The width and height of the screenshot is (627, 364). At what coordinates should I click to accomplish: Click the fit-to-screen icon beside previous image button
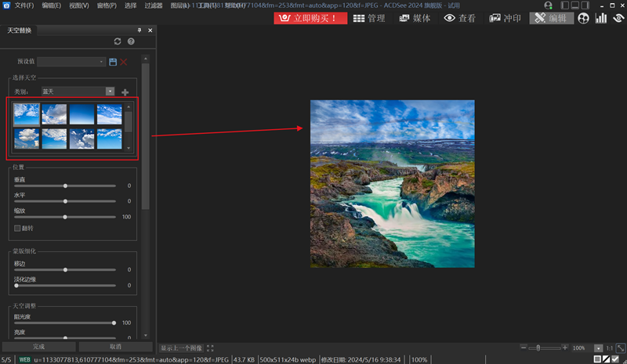210,348
